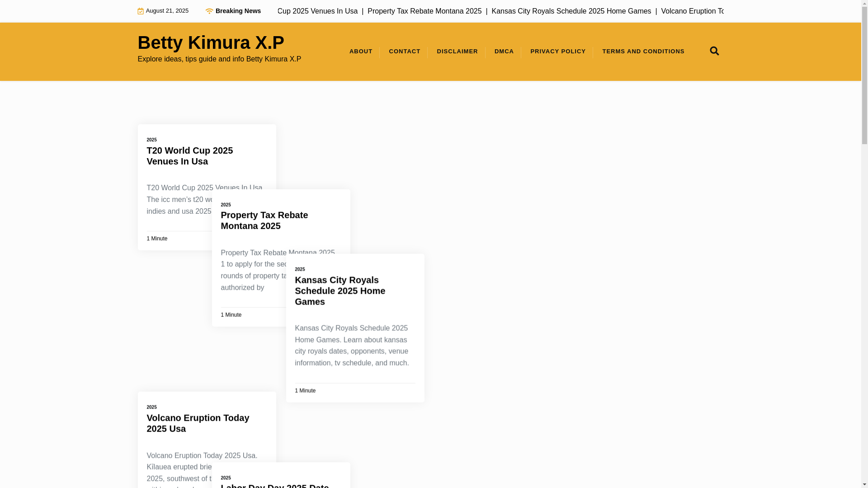Click Kansas City Royals ticker headline

571,11
